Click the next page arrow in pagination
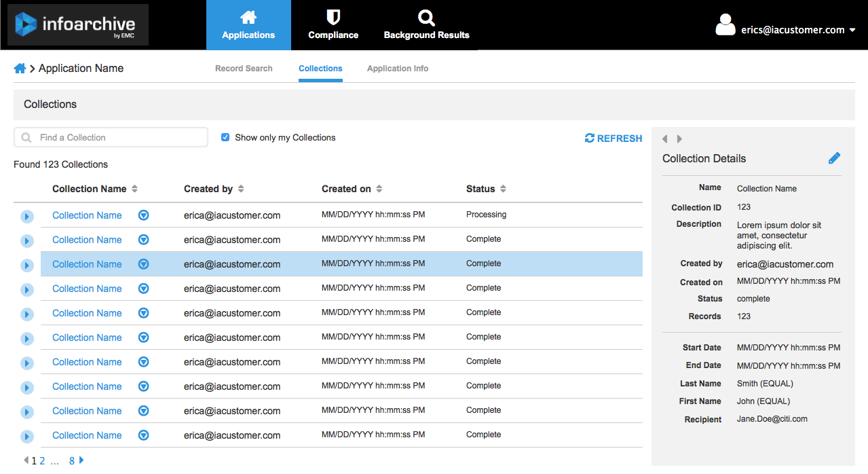 (82, 460)
